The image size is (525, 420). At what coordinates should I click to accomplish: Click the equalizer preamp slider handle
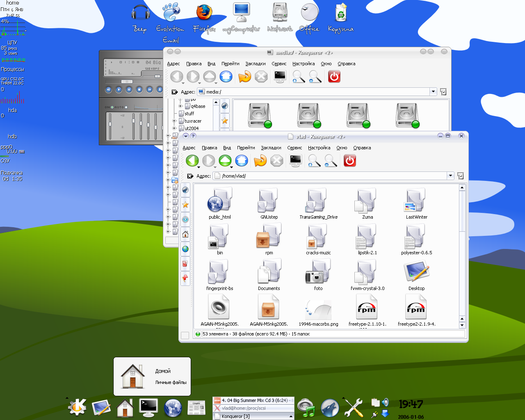point(110,124)
